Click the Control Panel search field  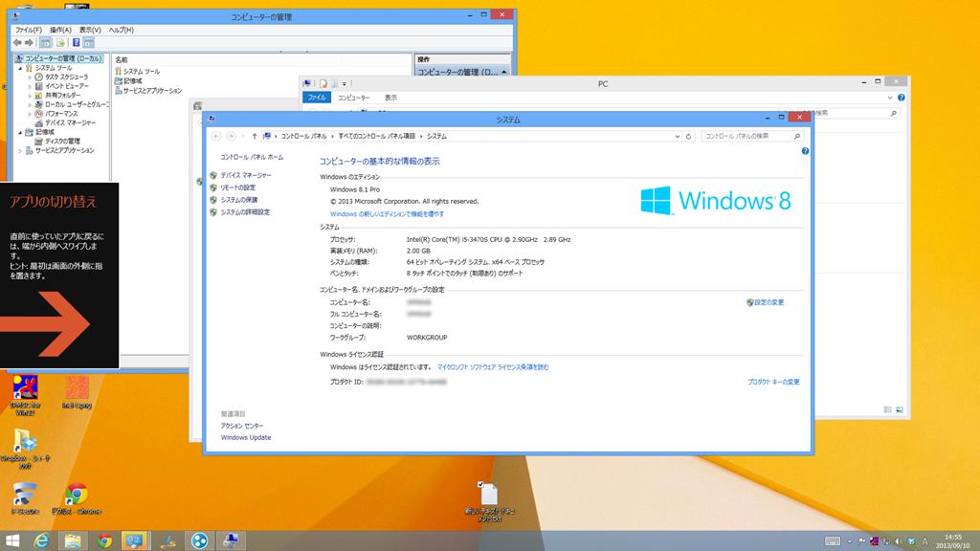(x=752, y=136)
